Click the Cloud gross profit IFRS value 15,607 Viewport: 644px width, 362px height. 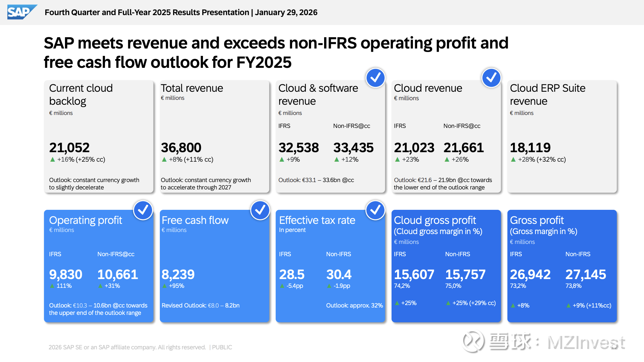coord(414,274)
